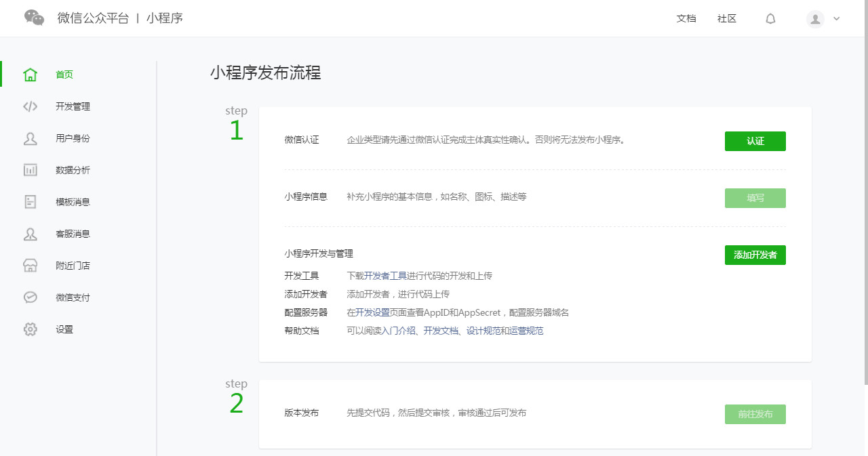Click the notification bell icon
This screenshot has height=456, width=868.
tap(770, 18)
